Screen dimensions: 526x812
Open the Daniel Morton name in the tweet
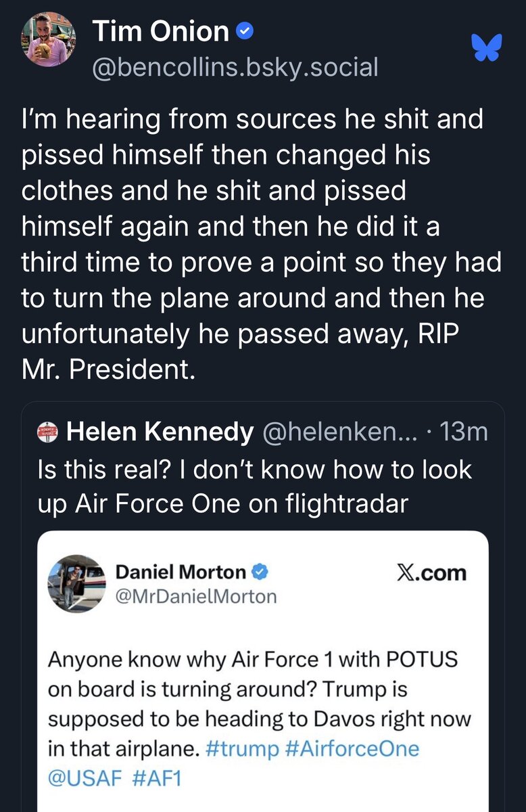tap(181, 572)
